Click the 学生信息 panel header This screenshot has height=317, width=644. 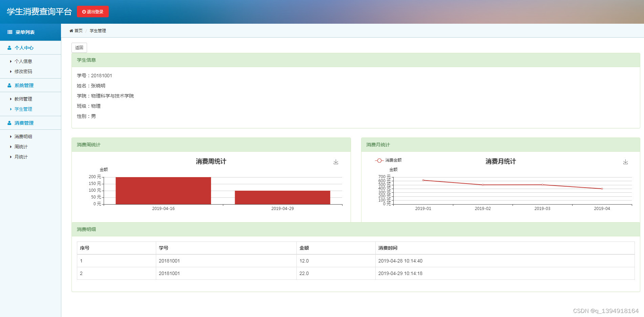point(356,60)
